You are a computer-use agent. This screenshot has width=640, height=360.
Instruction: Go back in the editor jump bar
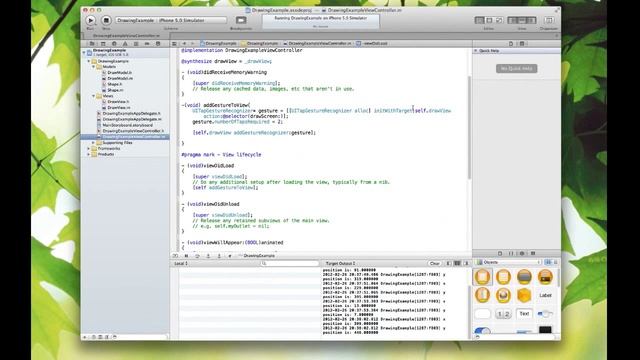184,43
